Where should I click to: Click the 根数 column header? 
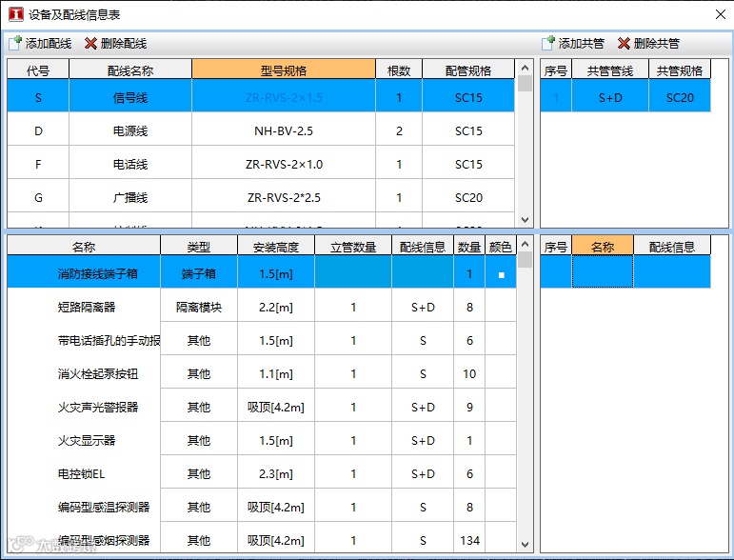click(399, 70)
